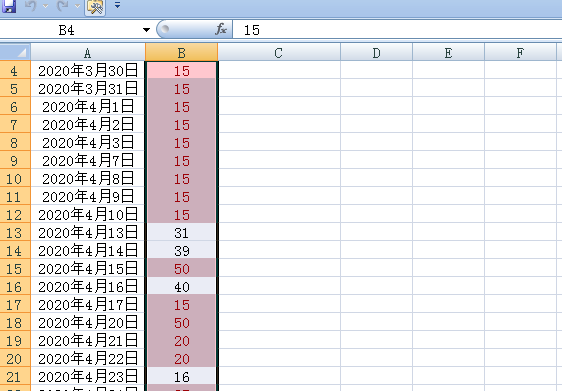Select column B header
562x391 pixels.
[181, 52]
